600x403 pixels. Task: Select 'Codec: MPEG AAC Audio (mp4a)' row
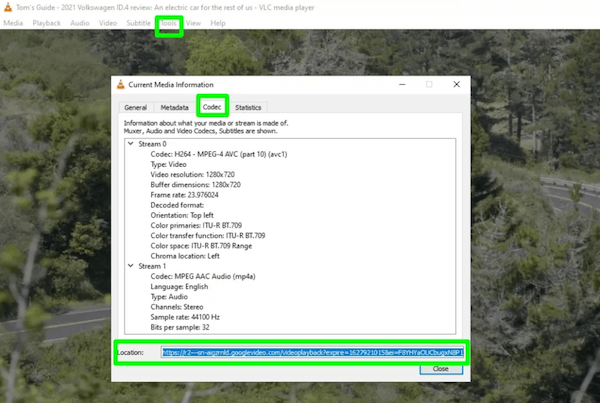[203, 276]
